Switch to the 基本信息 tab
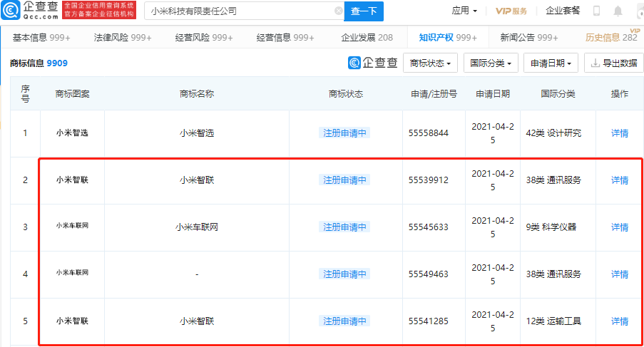Viewport: 644px width, 347px height. [41, 38]
